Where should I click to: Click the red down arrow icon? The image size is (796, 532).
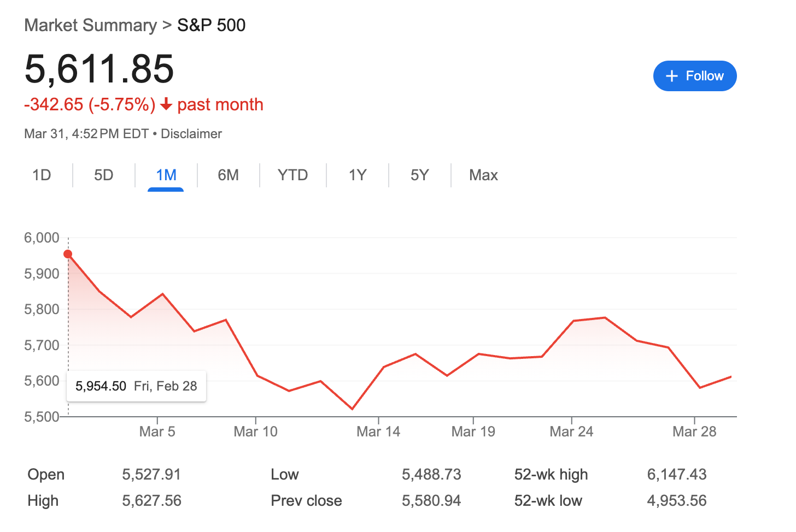tap(167, 104)
